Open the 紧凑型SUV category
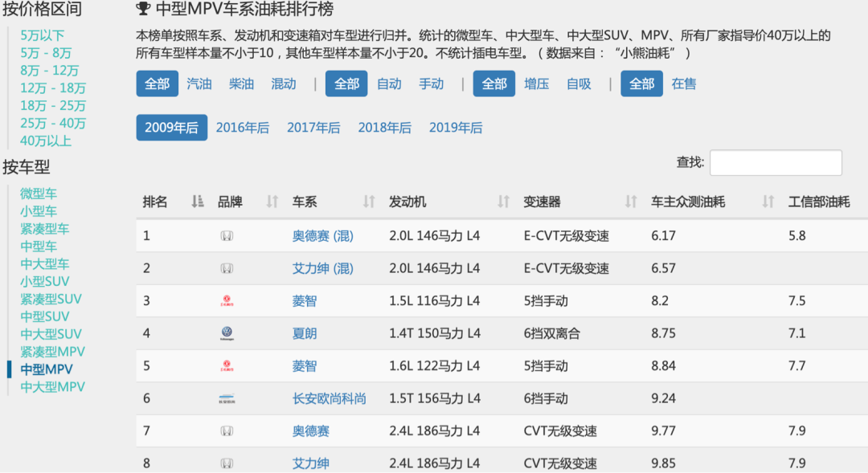 pos(51,300)
